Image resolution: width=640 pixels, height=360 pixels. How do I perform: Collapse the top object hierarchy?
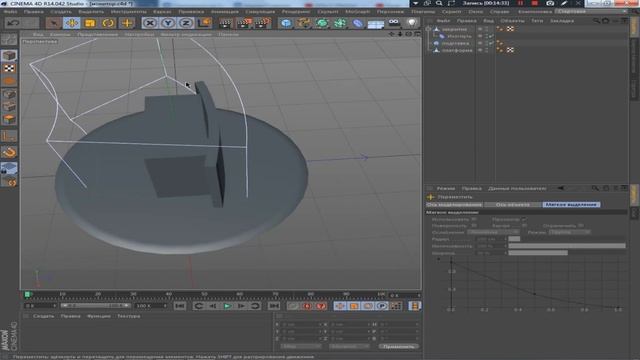pyautogui.click(x=429, y=29)
